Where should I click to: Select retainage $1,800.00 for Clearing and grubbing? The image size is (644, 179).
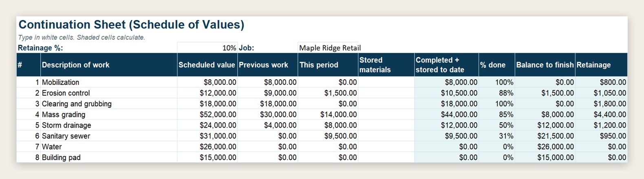coord(601,103)
